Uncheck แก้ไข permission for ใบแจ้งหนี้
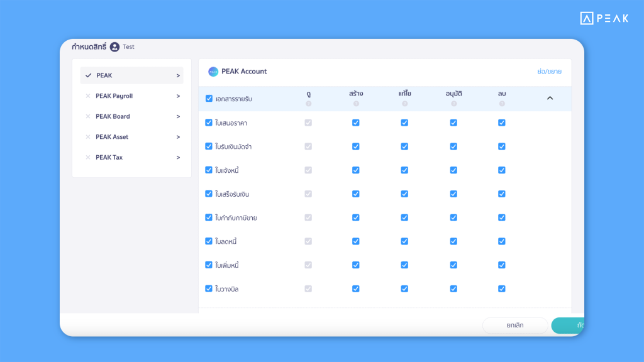 (404, 170)
